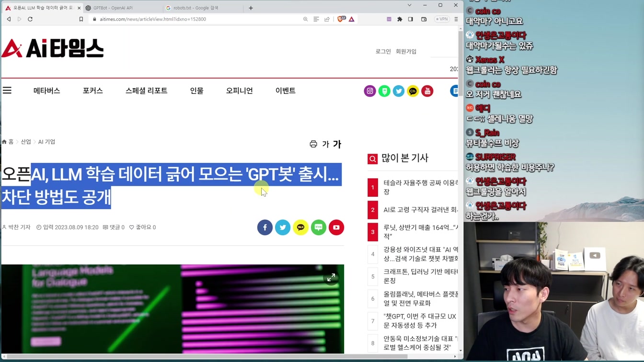The height and width of the screenshot is (362, 644).
Task: Open the browser main menu hamburger
Action: point(456,19)
